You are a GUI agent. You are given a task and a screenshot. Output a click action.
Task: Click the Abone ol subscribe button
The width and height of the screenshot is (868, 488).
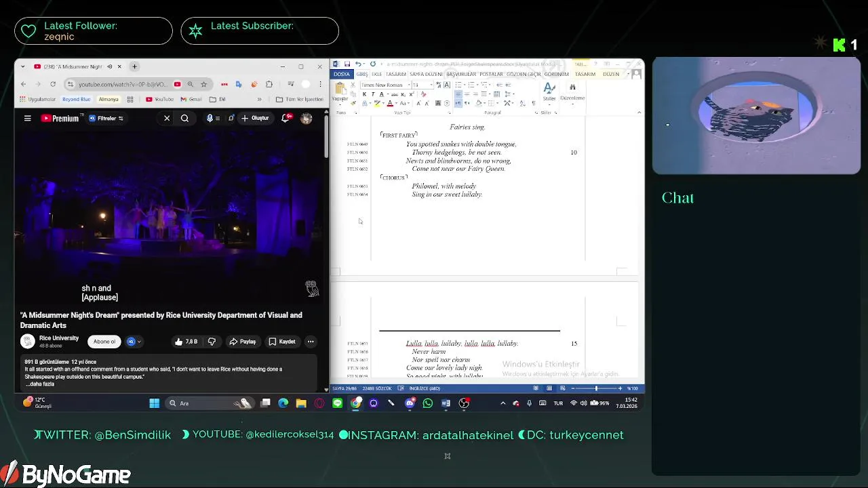(x=104, y=342)
